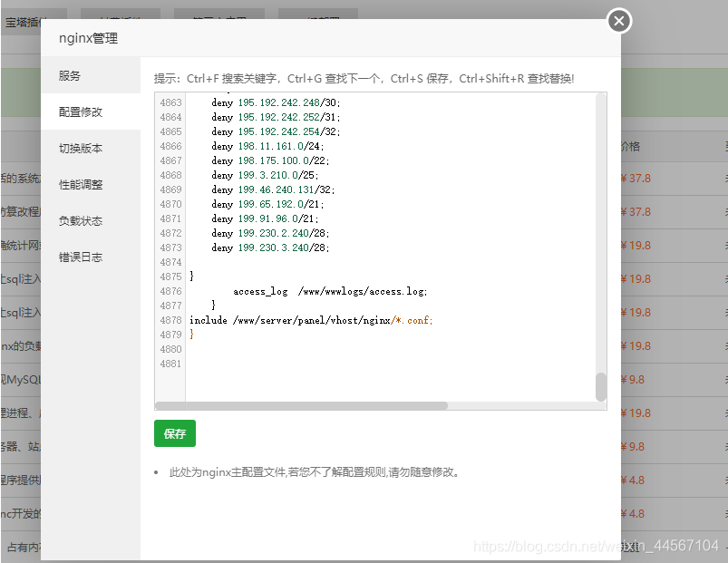Click line number 4874 in the gutter
Viewport: 728px width, 563px height.
[x=170, y=262]
